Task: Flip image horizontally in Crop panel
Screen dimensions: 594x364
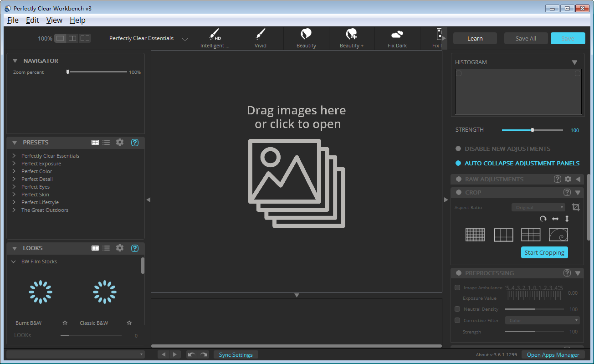Action: (x=555, y=219)
